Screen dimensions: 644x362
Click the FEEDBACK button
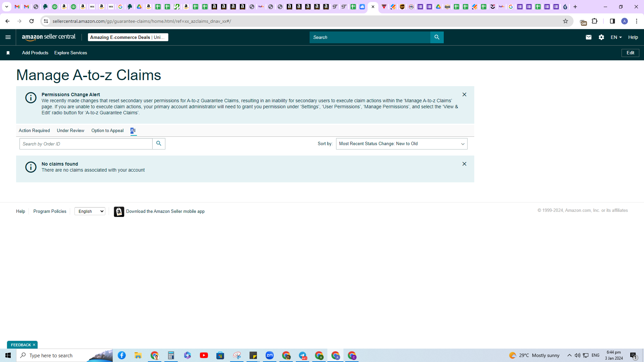pos(21,345)
